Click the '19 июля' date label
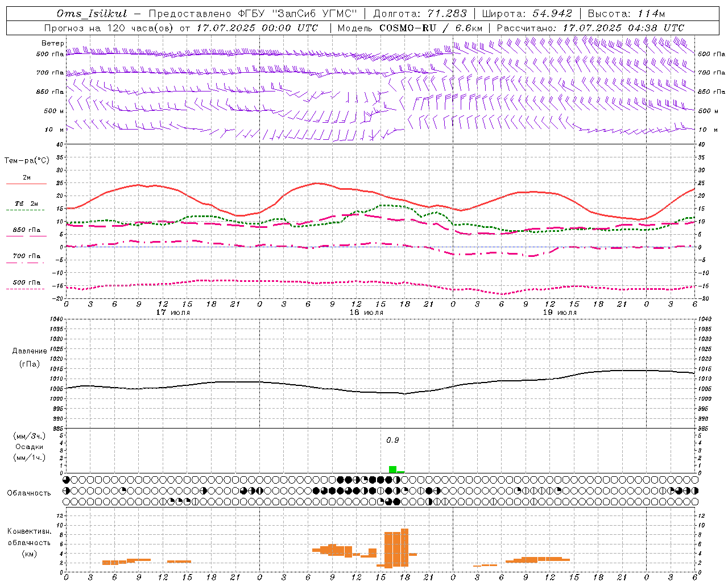This screenshot has height=582, width=728. pos(560,312)
